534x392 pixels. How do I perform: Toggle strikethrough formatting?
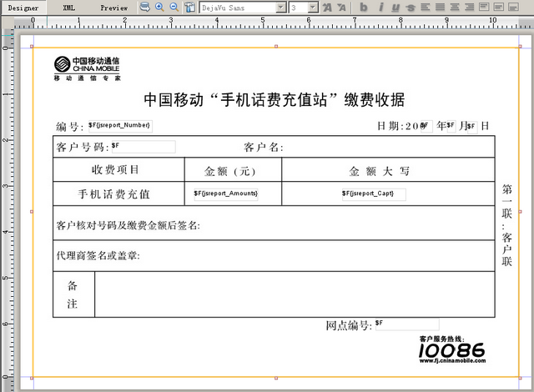(x=411, y=8)
